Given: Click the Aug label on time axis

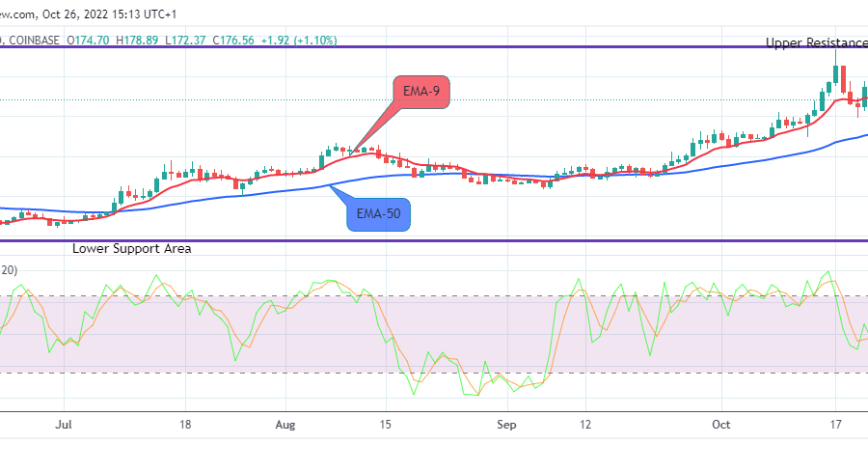Looking at the screenshot, I should 285,424.
